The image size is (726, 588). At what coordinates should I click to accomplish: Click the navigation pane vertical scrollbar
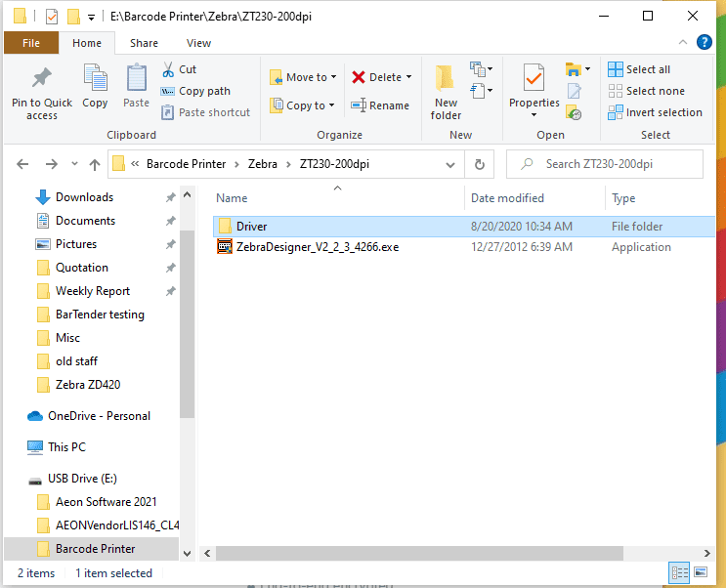tap(187, 324)
